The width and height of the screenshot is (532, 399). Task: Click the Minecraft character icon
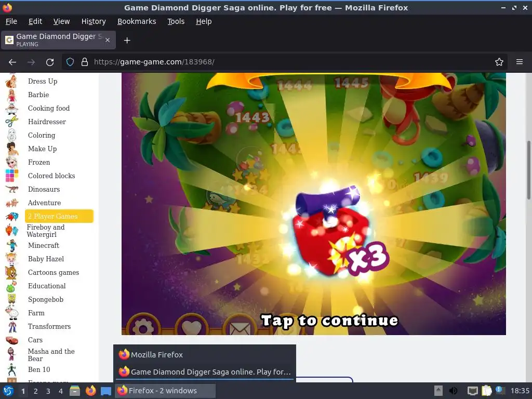(12, 245)
